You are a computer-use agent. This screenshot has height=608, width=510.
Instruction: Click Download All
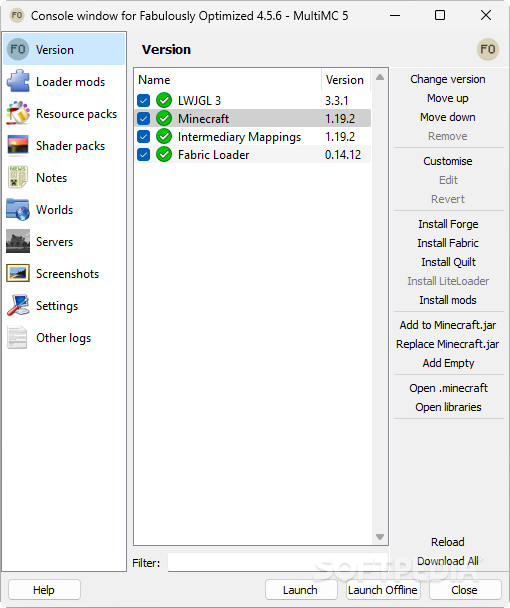click(x=448, y=561)
